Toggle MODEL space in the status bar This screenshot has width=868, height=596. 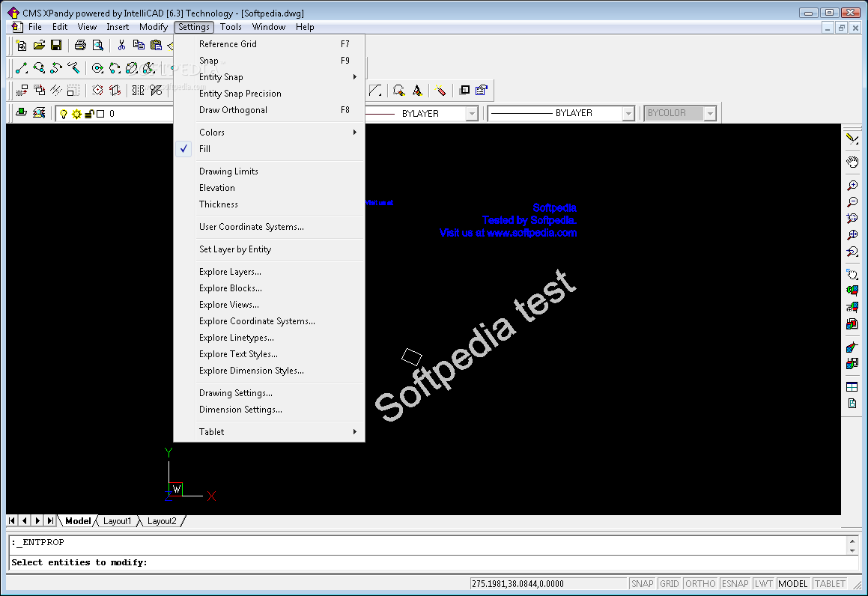tap(792, 584)
